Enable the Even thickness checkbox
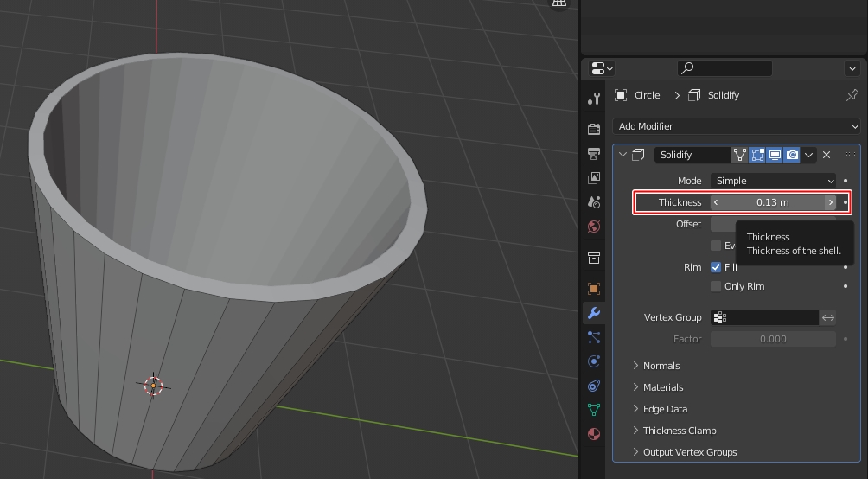The image size is (868, 479). click(716, 246)
